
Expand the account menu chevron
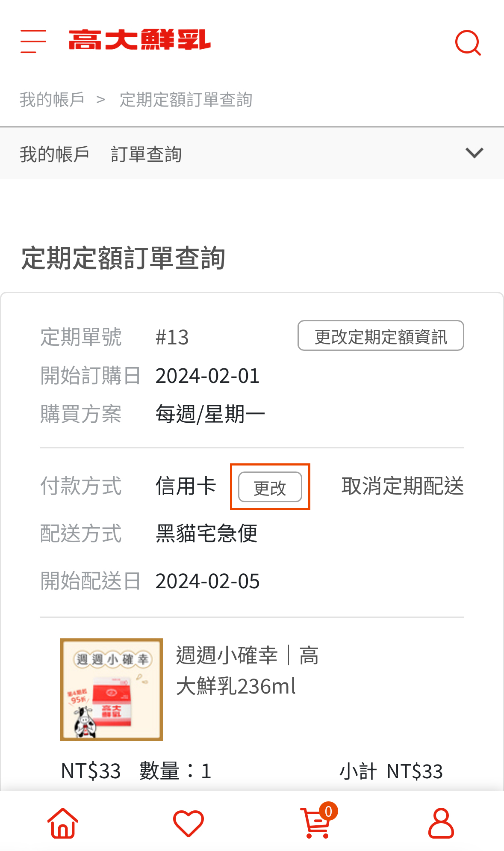pos(474,153)
